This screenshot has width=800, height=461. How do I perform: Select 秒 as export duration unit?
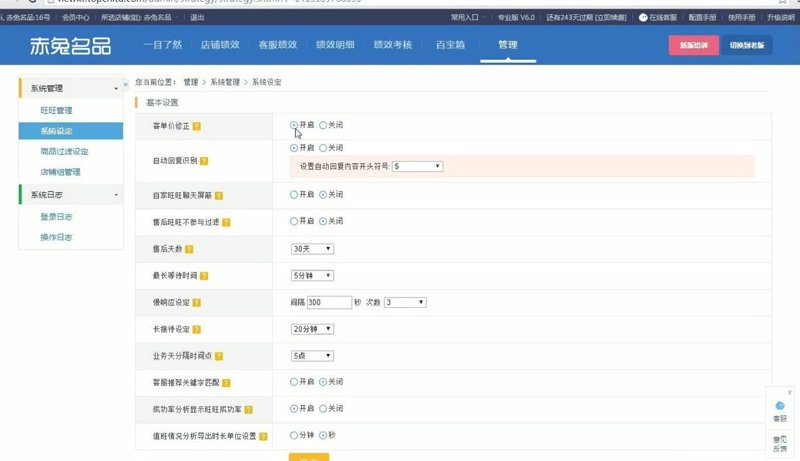323,436
